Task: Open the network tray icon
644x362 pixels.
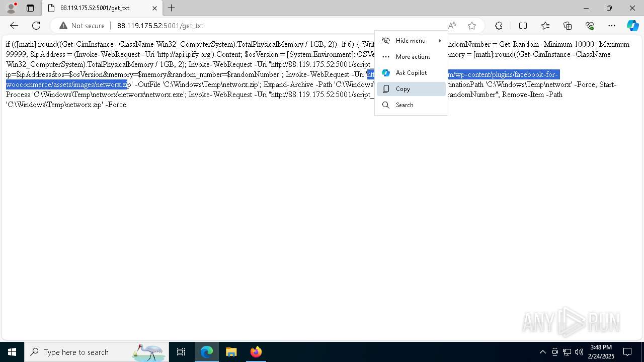Action: point(567,352)
